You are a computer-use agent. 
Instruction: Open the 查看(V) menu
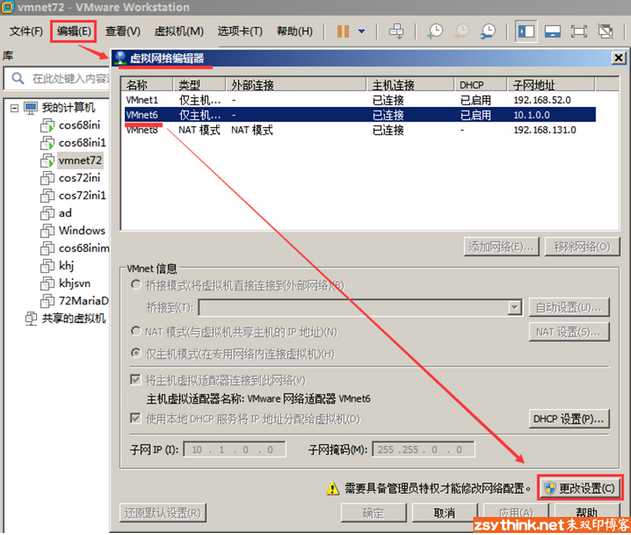click(x=123, y=31)
